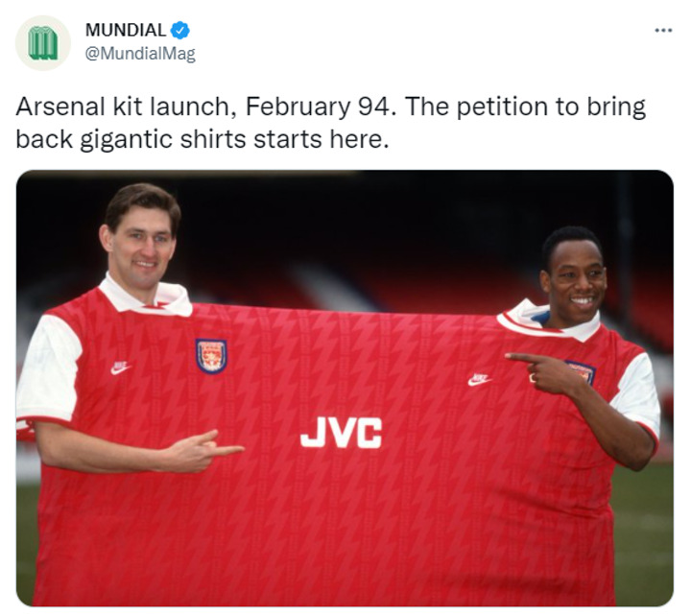
Task: Click the Arsenal crest on the shirt's left side
Action: coord(210,355)
